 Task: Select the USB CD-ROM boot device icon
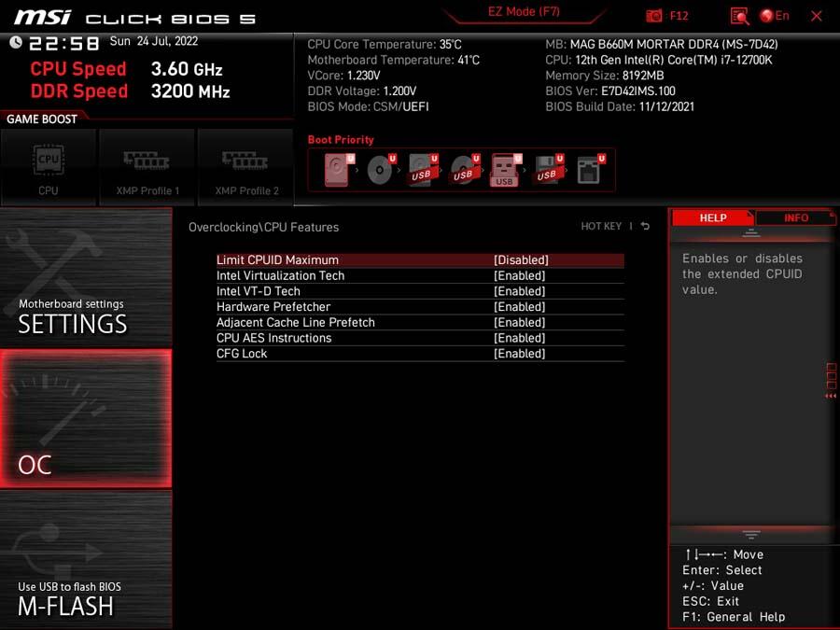click(x=465, y=170)
